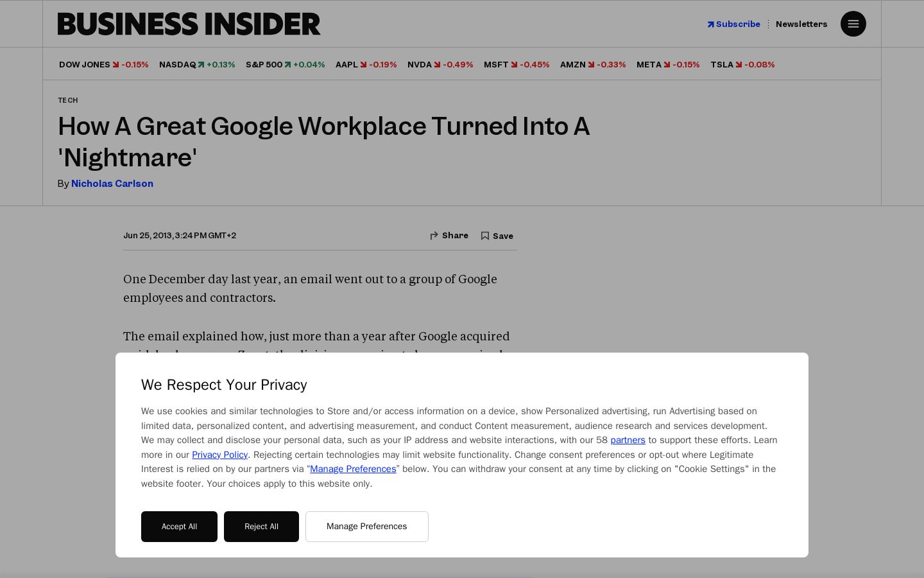The image size is (924, 578).
Task: View the MSFT stock quote
Action: pos(517,64)
